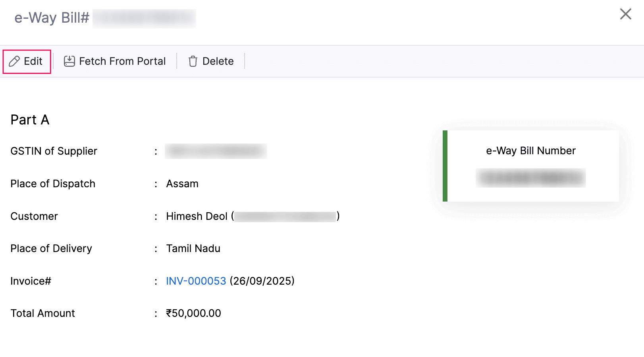644x357 pixels.
Task: Select the GSTIN of Supplier value
Action: point(216,151)
